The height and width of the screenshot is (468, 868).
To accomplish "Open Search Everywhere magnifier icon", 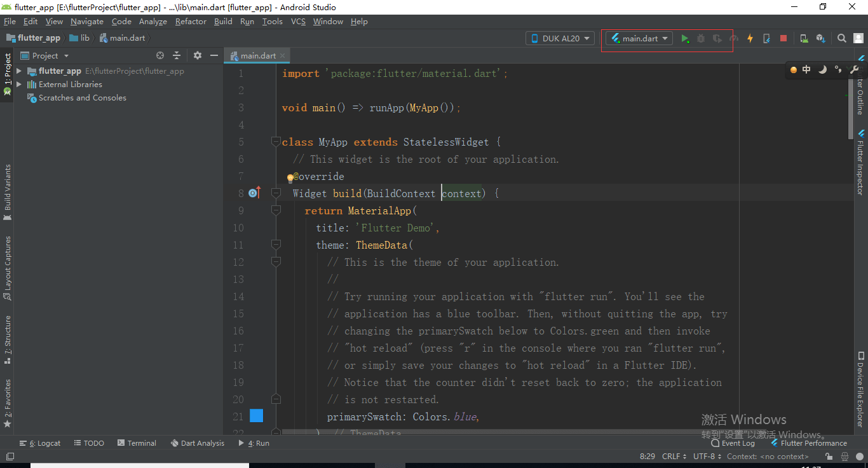I will 841,38.
